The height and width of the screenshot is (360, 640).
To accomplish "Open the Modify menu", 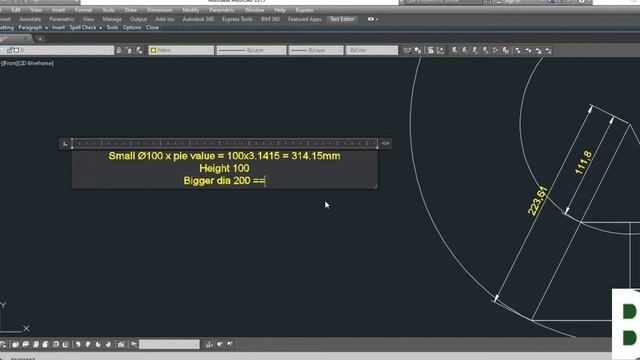I will point(191,10).
